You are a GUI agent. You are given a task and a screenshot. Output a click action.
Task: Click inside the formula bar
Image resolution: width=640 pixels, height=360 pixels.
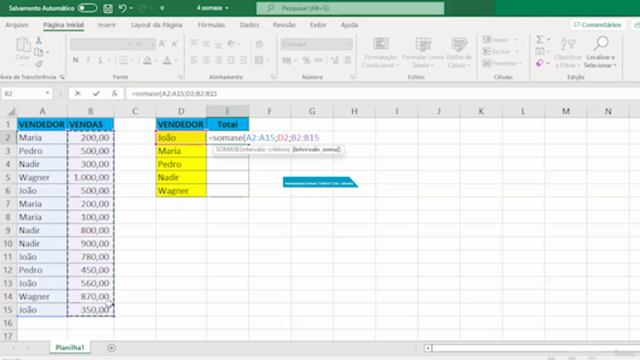[x=383, y=93]
